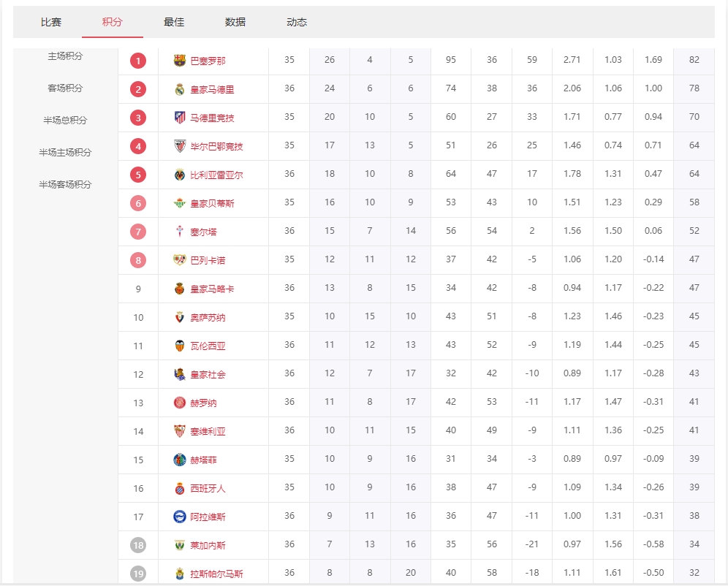Show 半场总积分 standings
Screen dimensions: 728x586
tap(66, 121)
